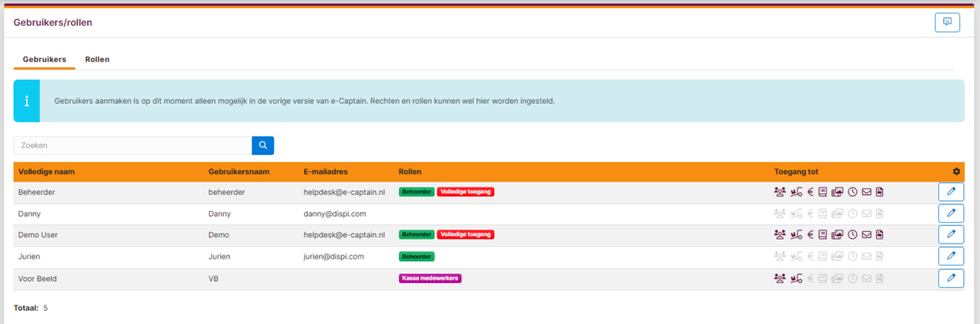Click Volledige toegang tag in Beheerder row
The image size is (980, 324).
(466, 193)
